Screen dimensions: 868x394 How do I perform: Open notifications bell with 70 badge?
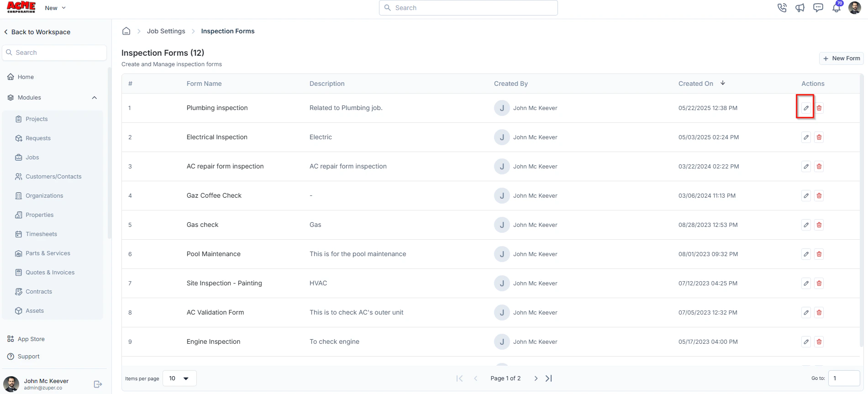836,7
